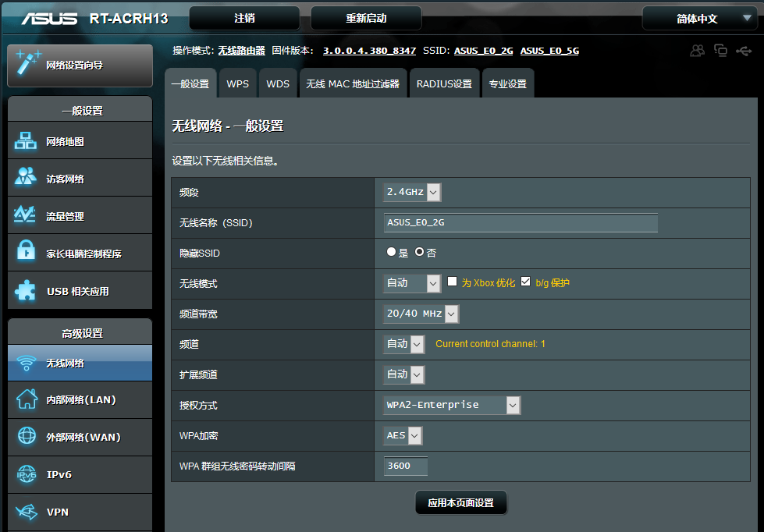
Task: Open the 频道带宽 20/40 MHz dropdown
Action: [x=421, y=314]
